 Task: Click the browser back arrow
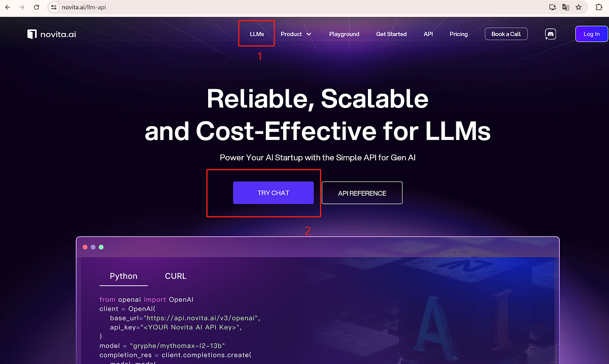pos(8,8)
